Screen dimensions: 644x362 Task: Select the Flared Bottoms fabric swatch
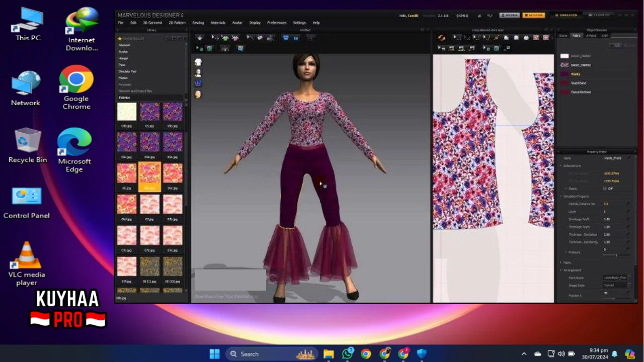coord(565,92)
